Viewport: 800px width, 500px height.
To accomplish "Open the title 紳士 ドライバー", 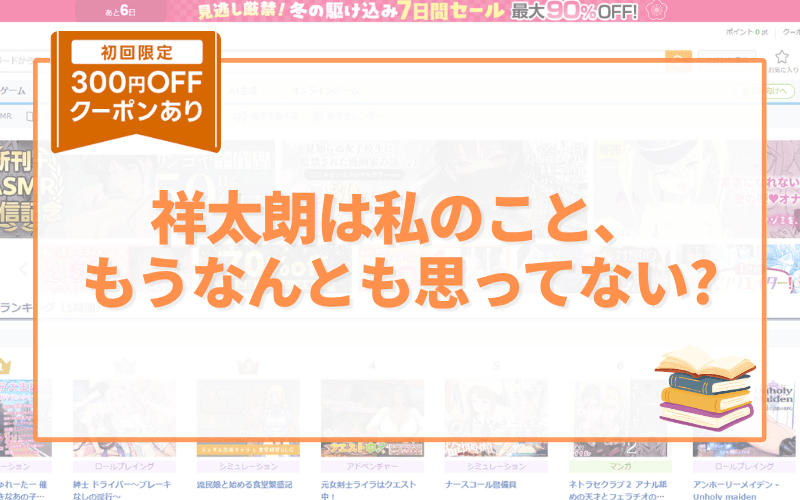I will click(x=122, y=489).
